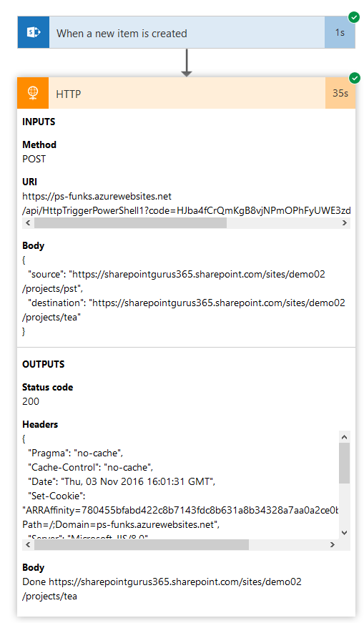364x623 pixels.
Task: Click the Headers horizontal scrollbar thumb
Action: click(x=142, y=545)
